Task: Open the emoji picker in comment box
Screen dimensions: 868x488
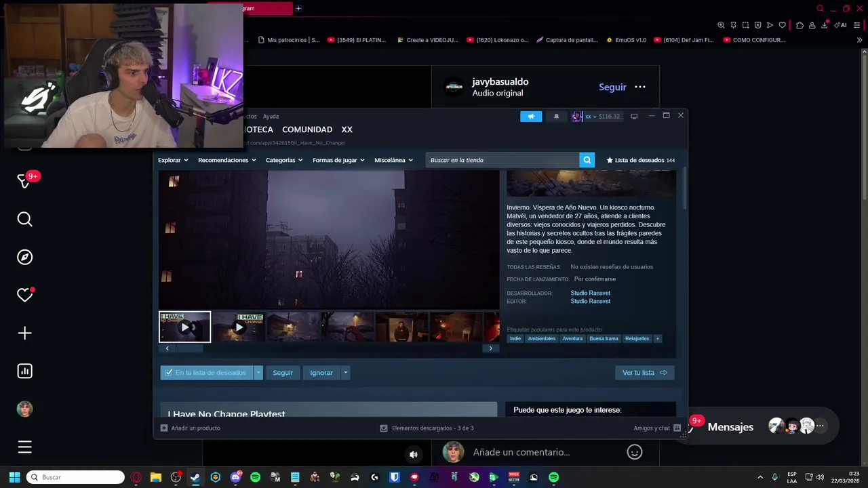Action: [x=634, y=452]
